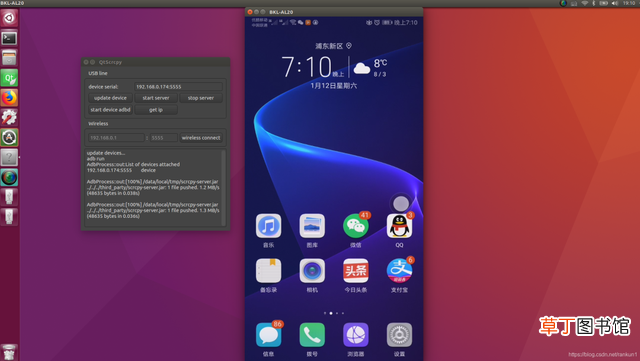Image resolution: width=640 pixels, height=361 pixels.
Task: Open the Notepad app (备忘录)
Action: tap(268, 270)
